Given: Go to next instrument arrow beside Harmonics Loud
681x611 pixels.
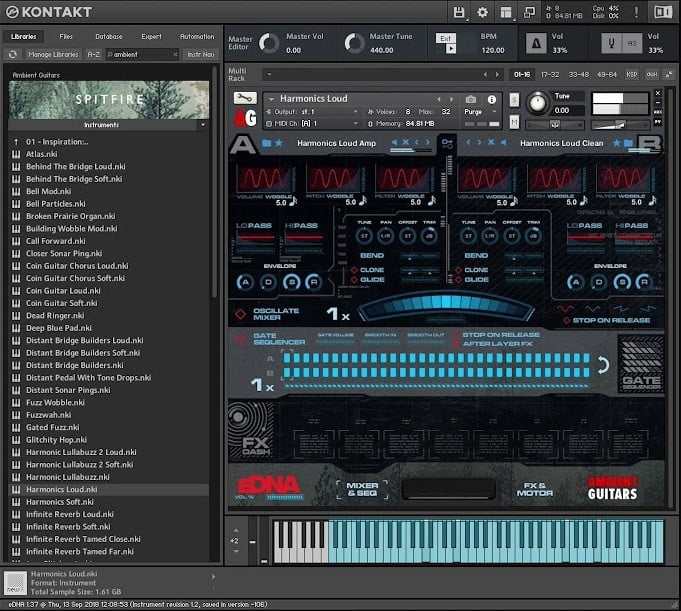Looking at the screenshot, I should coord(451,99).
